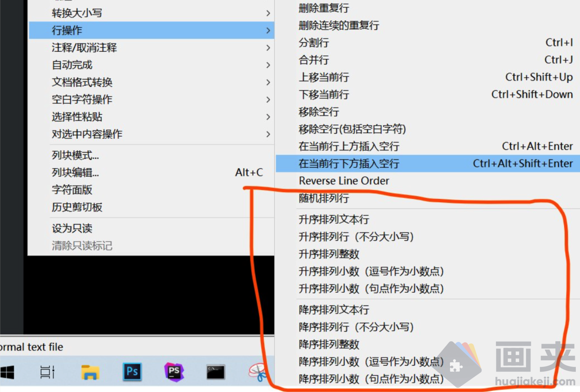Open Task View from the taskbar
This screenshot has width=580, height=392.
coord(47,371)
